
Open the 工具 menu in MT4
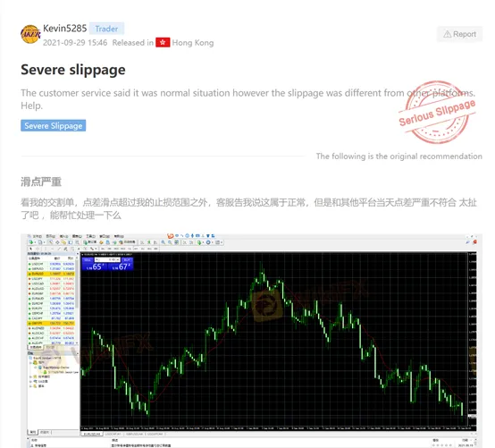click(x=90, y=236)
